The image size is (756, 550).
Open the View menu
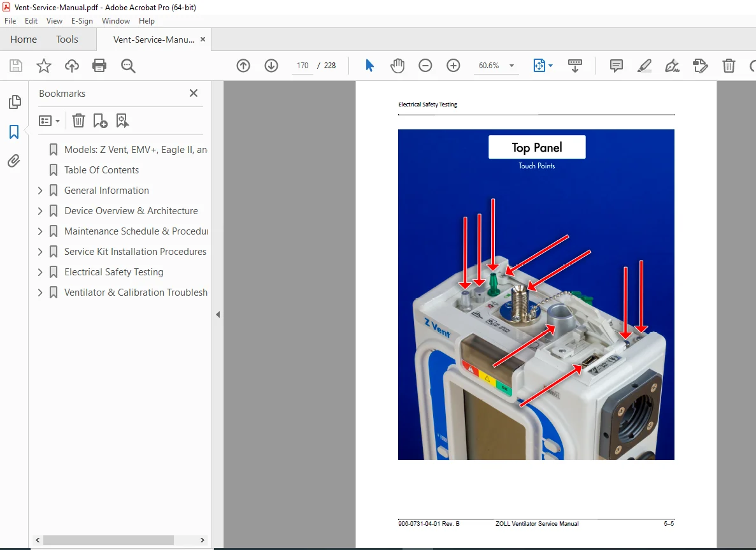[55, 21]
